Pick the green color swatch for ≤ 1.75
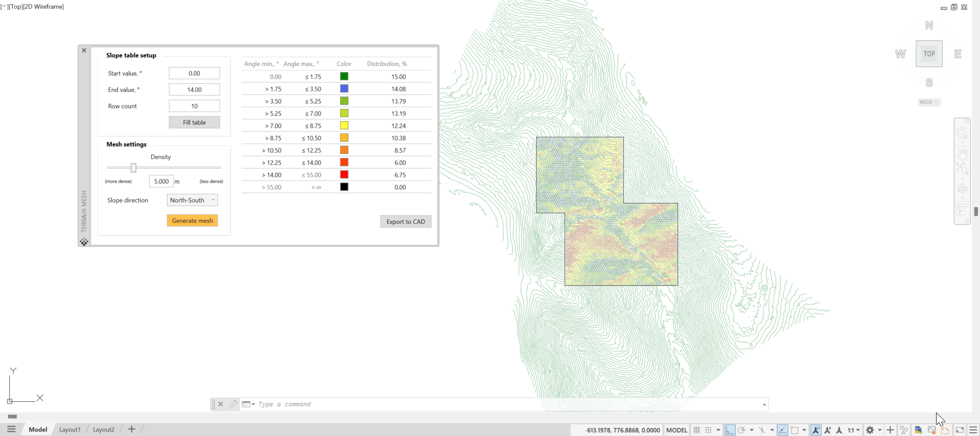Screen dimensions: 980x436 [x=344, y=76]
